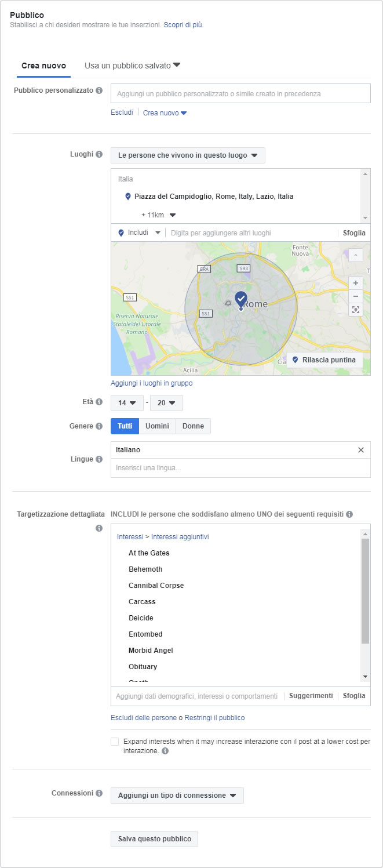The height and width of the screenshot is (868, 383).
Task: Select Uomini gender option
Action: pos(157,426)
